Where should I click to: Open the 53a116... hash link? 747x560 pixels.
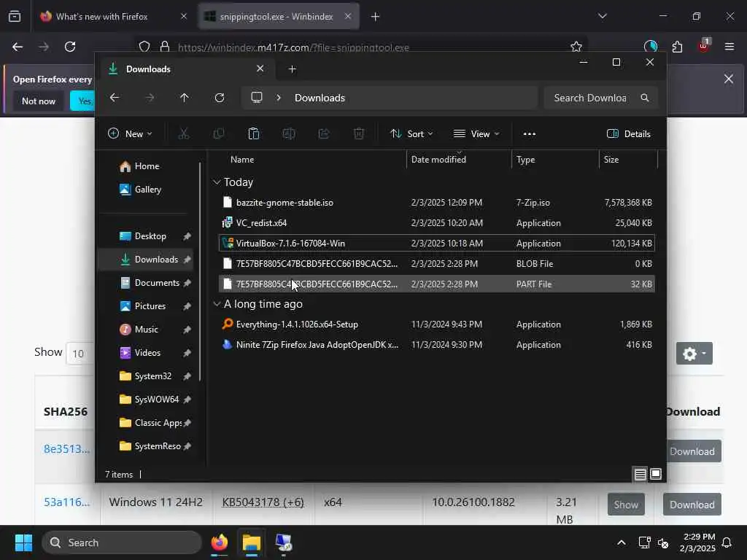66,502
